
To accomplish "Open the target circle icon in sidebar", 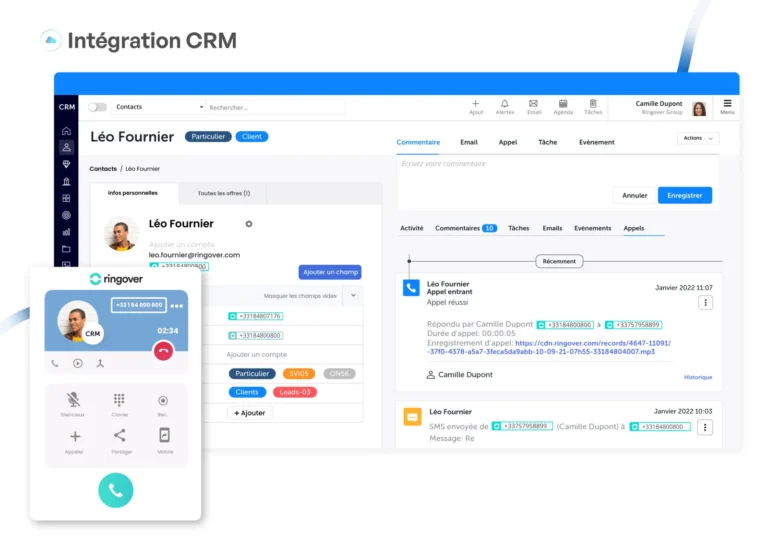I will (66, 215).
